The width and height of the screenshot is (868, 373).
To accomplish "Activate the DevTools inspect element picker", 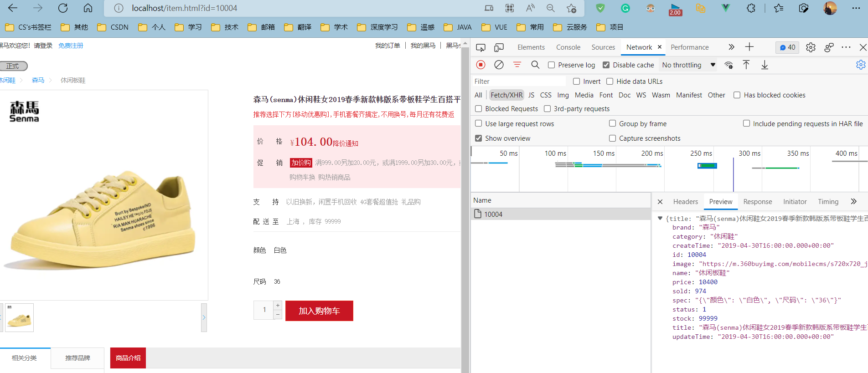I will (x=480, y=47).
